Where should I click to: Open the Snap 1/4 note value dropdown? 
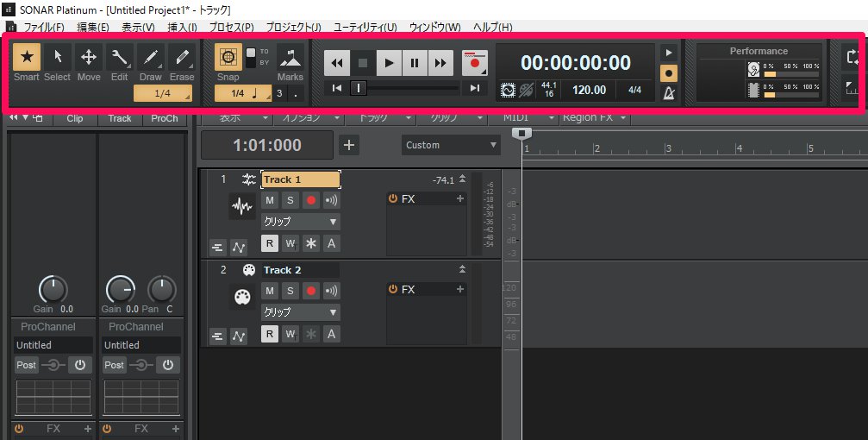pyautogui.click(x=243, y=93)
